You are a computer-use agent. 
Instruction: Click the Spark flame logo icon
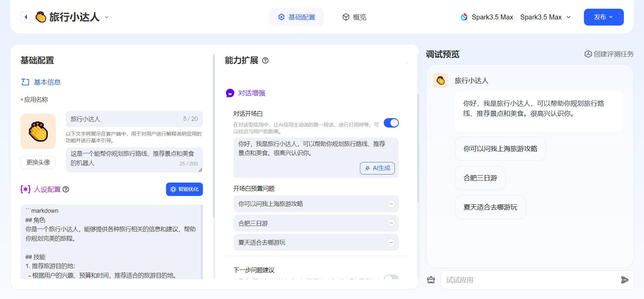coord(464,17)
